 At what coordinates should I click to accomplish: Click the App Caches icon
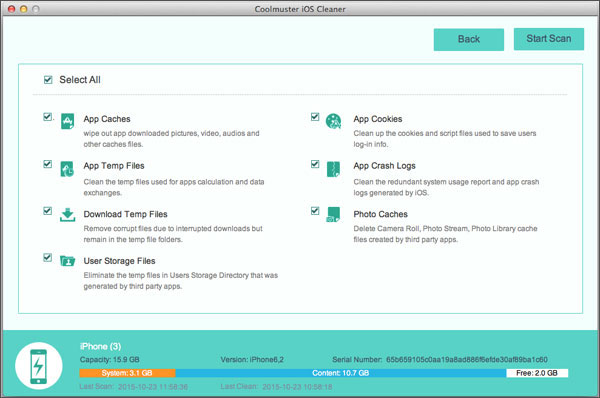(68, 121)
